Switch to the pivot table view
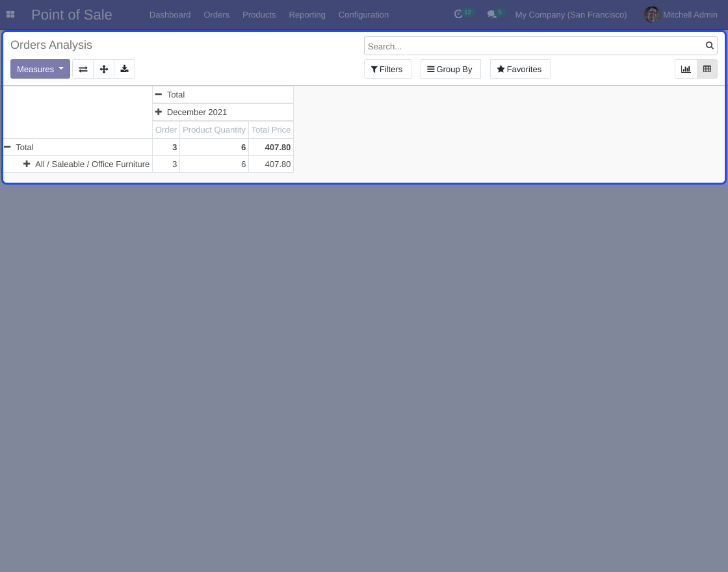 tap(707, 69)
